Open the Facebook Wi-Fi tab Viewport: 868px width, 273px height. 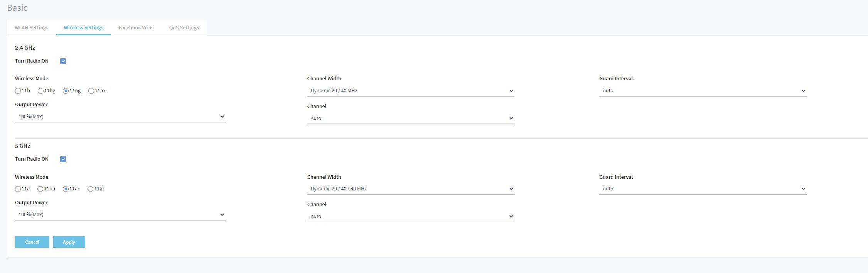pyautogui.click(x=136, y=28)
